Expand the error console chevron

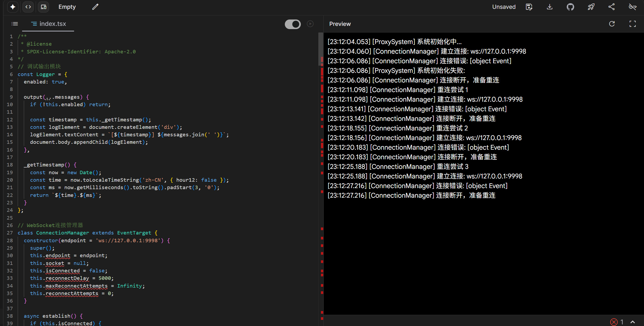point(633,322)
